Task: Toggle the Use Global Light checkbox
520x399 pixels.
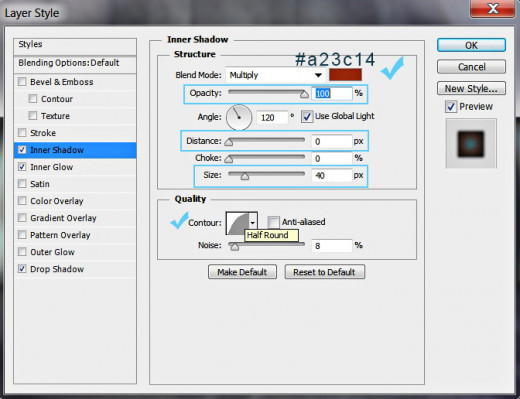Action: point(307,117)
